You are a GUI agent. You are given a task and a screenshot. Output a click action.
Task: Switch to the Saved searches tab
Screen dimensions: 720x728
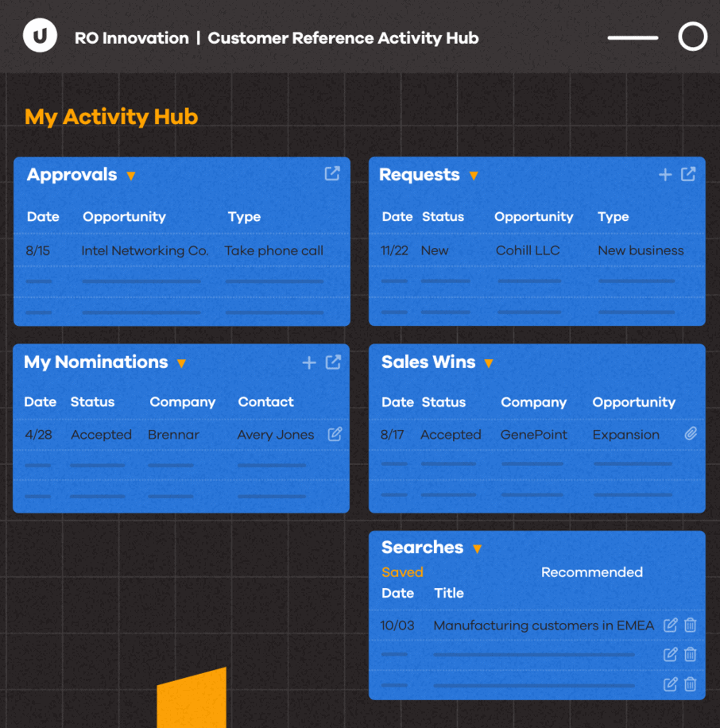[402, 572]
